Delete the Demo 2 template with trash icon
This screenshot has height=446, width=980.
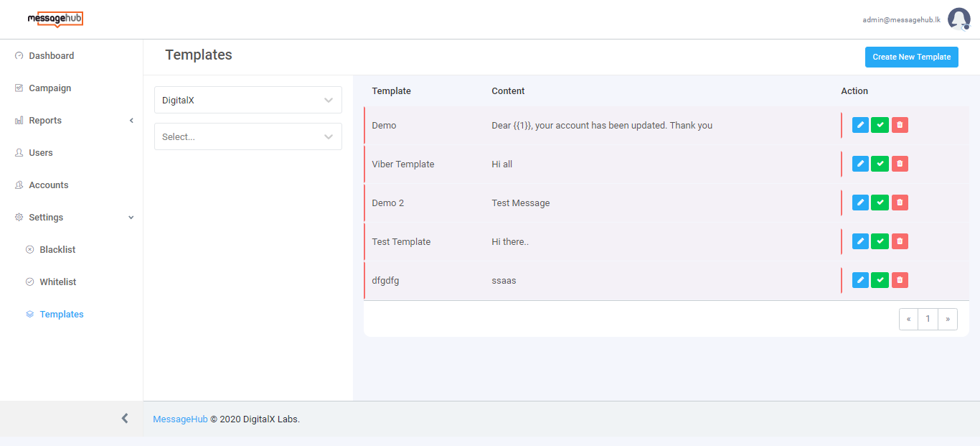coord(900,203)
